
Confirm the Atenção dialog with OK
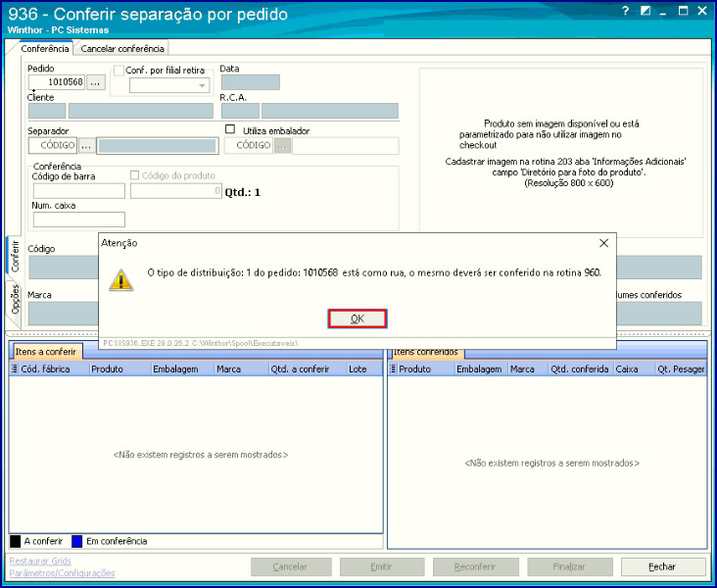358,318
